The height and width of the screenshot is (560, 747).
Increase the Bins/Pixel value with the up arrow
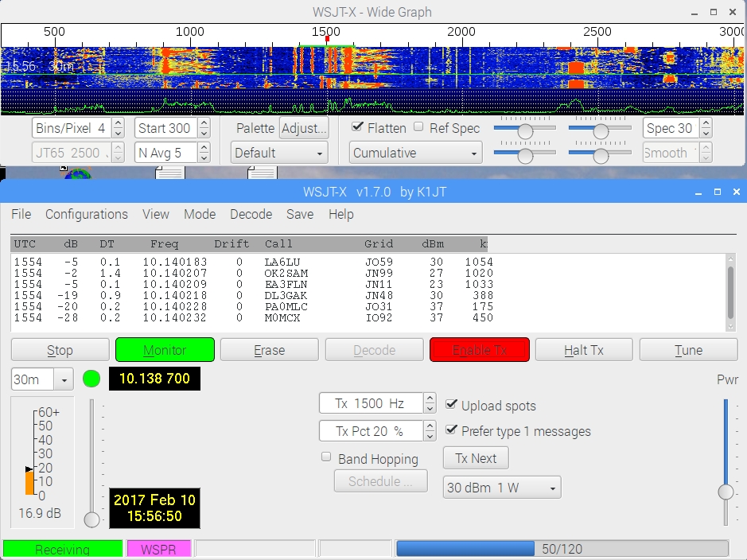click(x=119, y=122)
